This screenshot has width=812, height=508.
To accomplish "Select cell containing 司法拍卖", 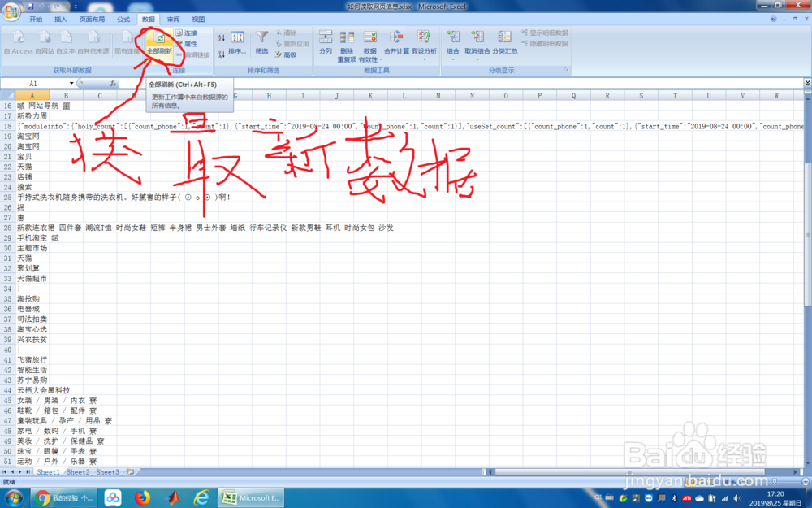I will coord(32,319).
